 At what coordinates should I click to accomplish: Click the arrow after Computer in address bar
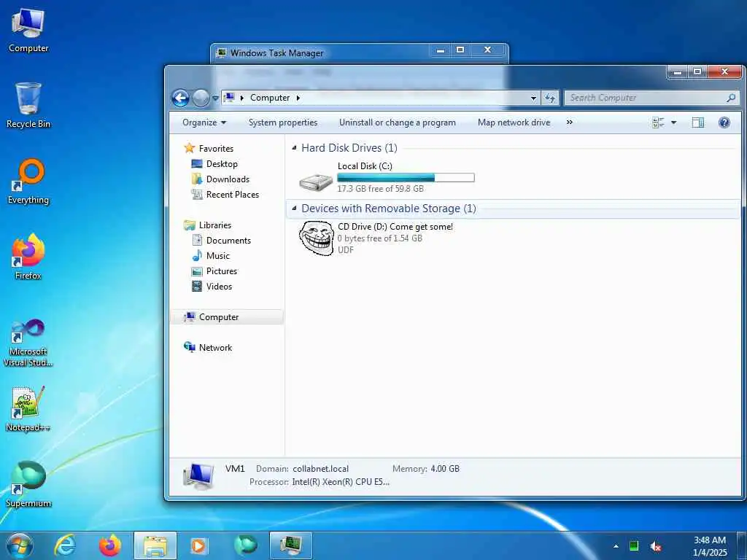click(x=298, y=98)
